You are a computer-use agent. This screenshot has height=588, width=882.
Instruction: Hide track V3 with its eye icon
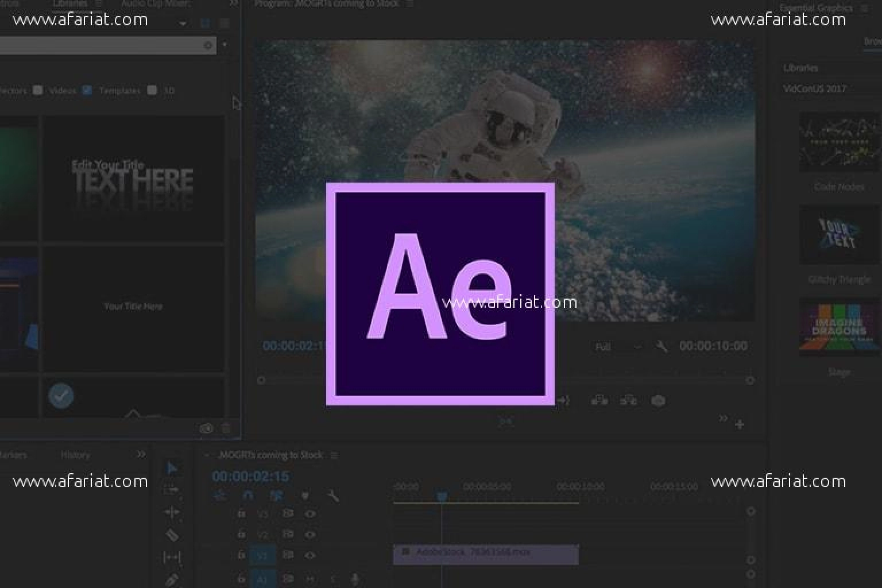click(310, 514)
